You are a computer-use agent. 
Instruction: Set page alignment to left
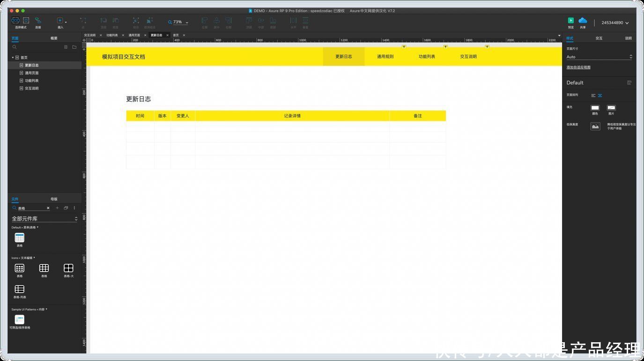593,96
